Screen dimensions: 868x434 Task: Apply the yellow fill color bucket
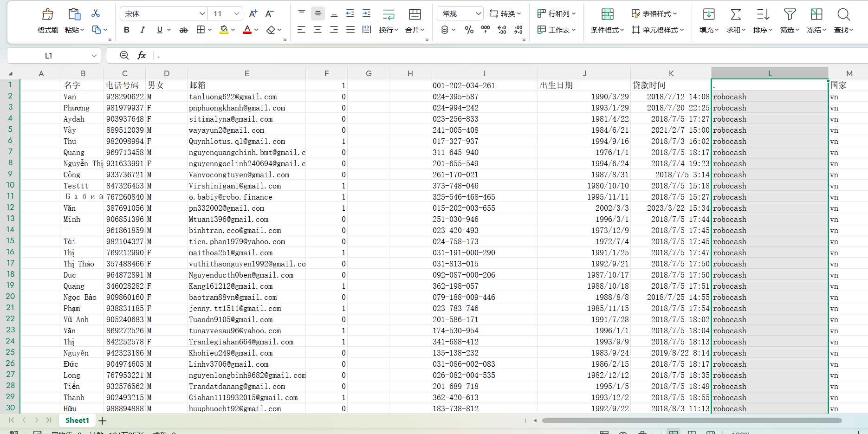224,30
